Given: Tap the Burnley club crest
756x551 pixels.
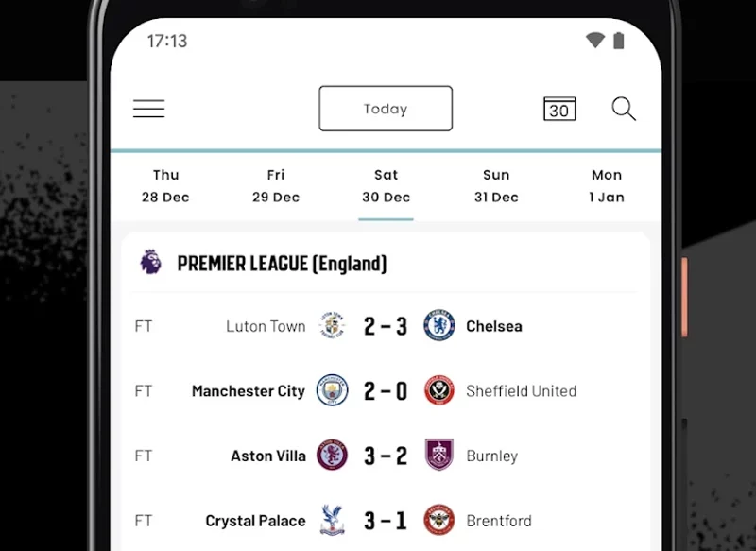Looking at the screenshot, I should [x=439, y=456].
